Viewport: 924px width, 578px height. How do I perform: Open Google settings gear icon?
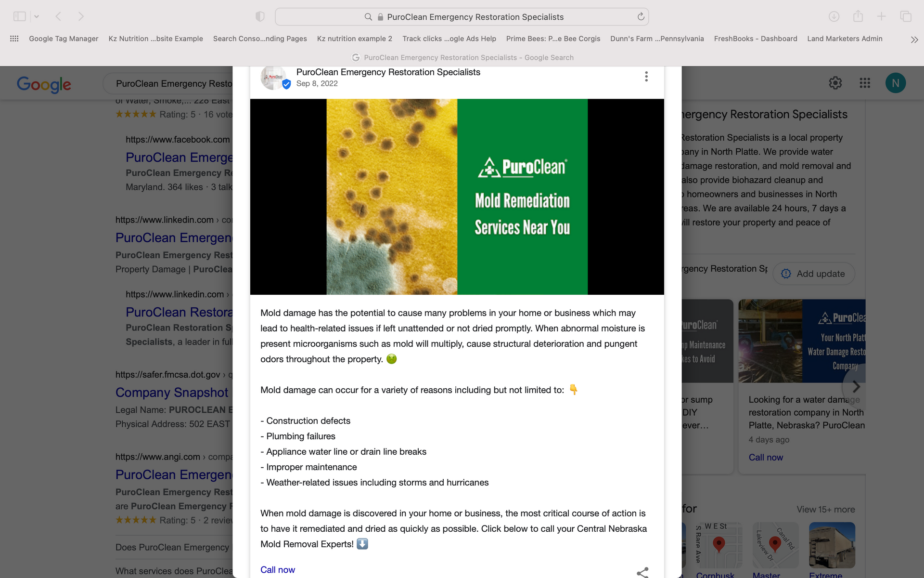click(835, 83)
